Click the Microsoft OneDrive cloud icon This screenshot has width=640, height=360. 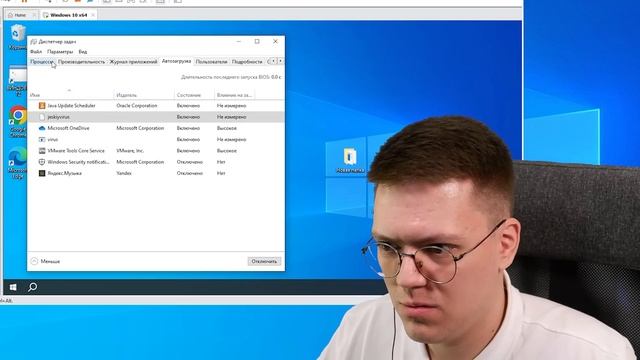(x=42, y=128)
